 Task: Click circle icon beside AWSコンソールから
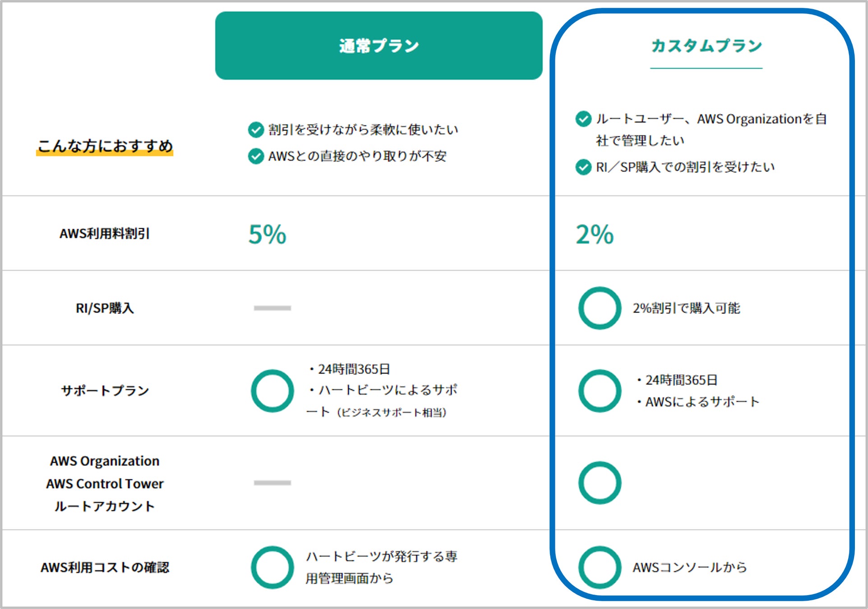click(600, 567)
